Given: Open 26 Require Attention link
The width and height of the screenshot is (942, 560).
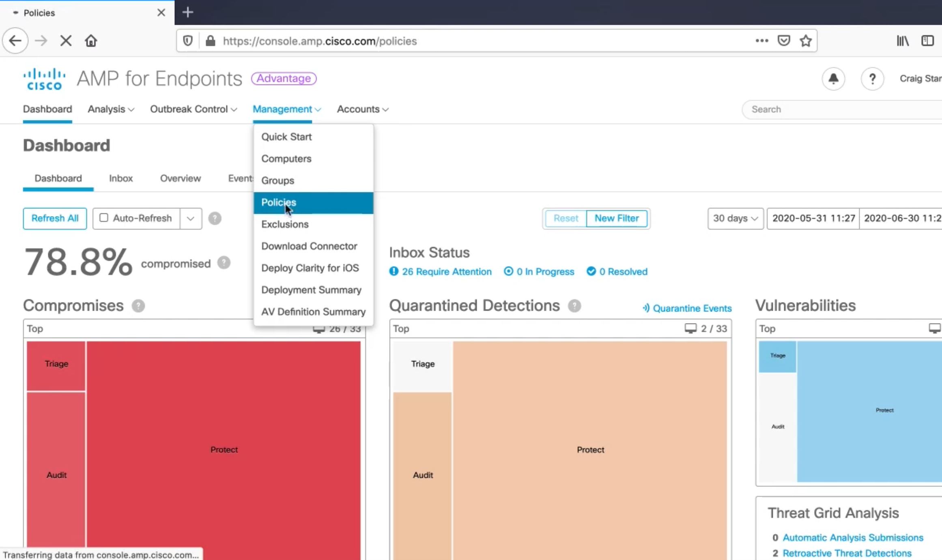Looking at the screenshot, I should (x=447, y=272).
